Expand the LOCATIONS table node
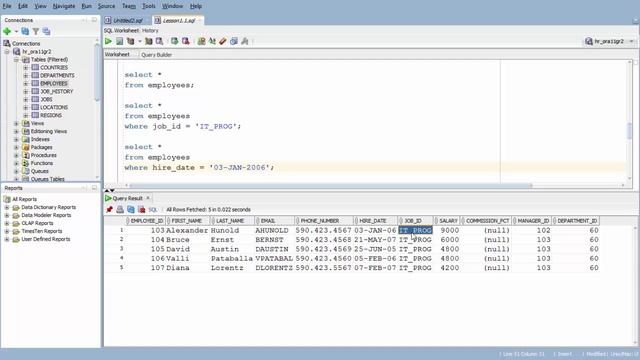The height and width of the screenshot is (360, 640). (x=25, y=107)
